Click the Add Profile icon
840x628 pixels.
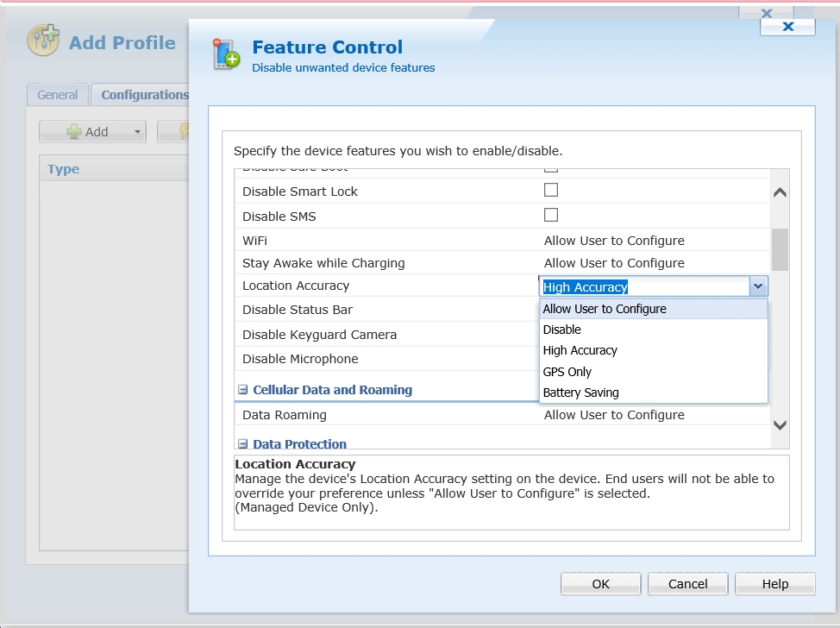[x=43, y=41]
